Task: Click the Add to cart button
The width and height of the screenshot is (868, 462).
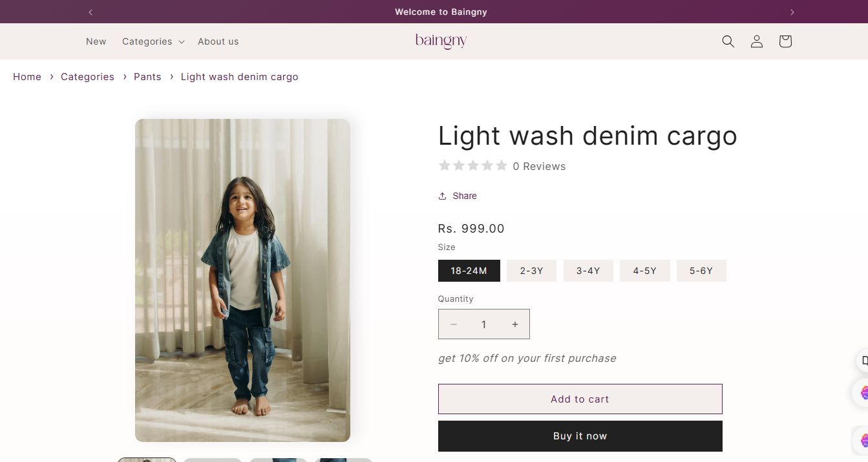Action: (x=580, y=399)
